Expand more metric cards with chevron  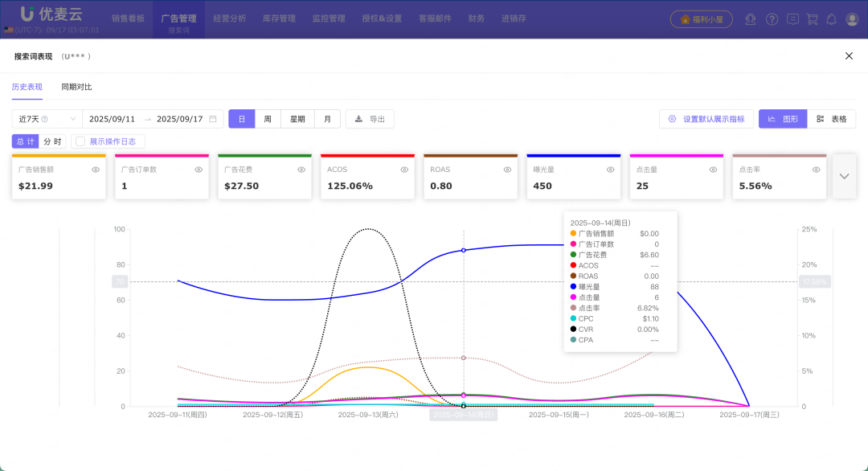point(844,176)
